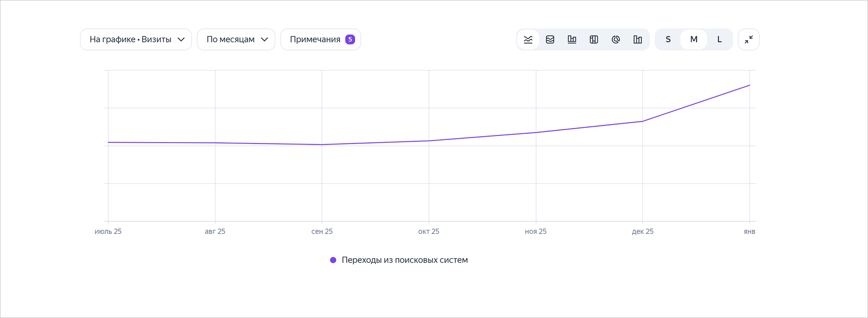The height and width of the screenshot is (318, 868).
Task: Select the last bar chart icon
Action: coord(638,39)
